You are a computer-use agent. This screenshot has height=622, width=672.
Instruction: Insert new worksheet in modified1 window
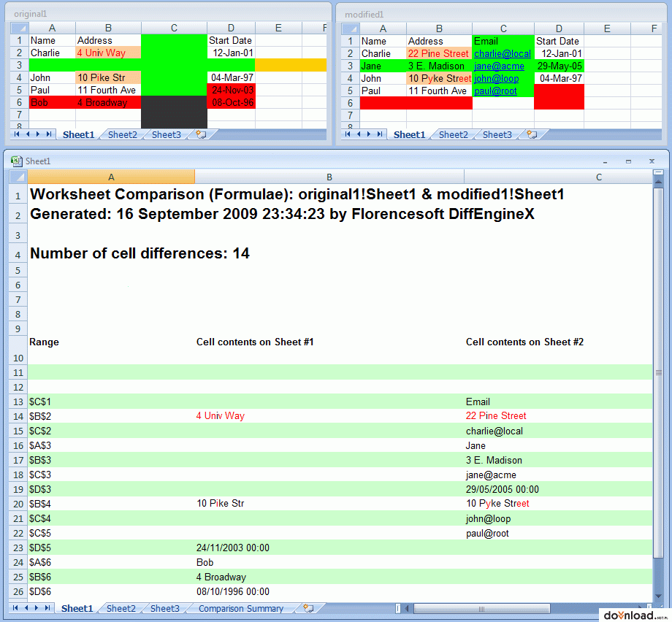point(532,134)
